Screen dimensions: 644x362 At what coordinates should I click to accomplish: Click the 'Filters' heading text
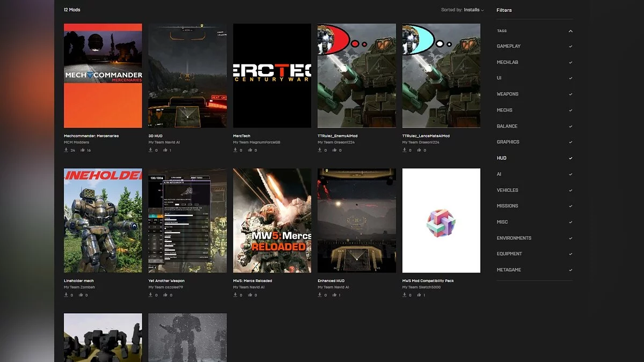click(504, 10)
